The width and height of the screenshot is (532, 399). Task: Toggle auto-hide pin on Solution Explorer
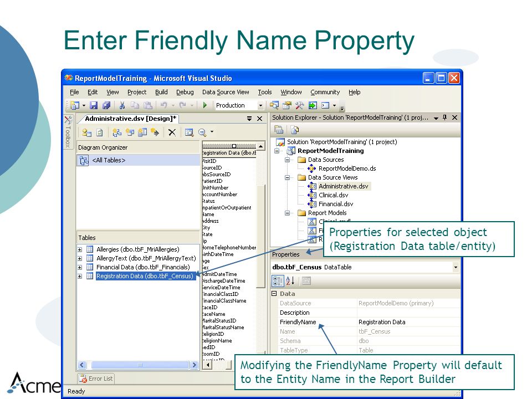[x=445, y=117]
